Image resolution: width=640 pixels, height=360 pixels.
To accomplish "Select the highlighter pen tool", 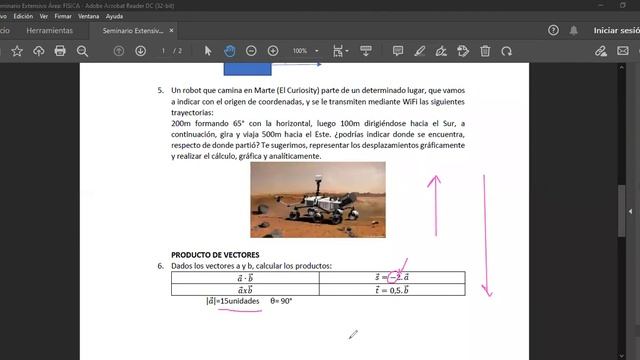I will tap(420, 51).
